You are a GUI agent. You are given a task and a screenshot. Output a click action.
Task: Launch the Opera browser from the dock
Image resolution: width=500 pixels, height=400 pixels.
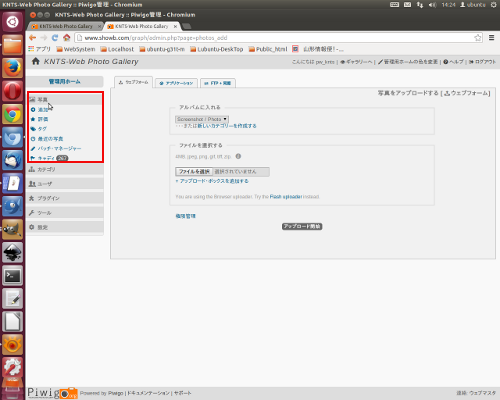12,91
